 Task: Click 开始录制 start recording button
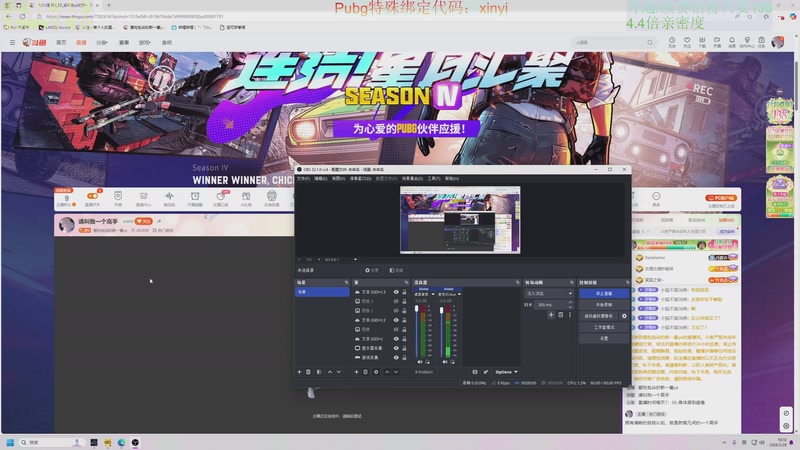[604, 305]
